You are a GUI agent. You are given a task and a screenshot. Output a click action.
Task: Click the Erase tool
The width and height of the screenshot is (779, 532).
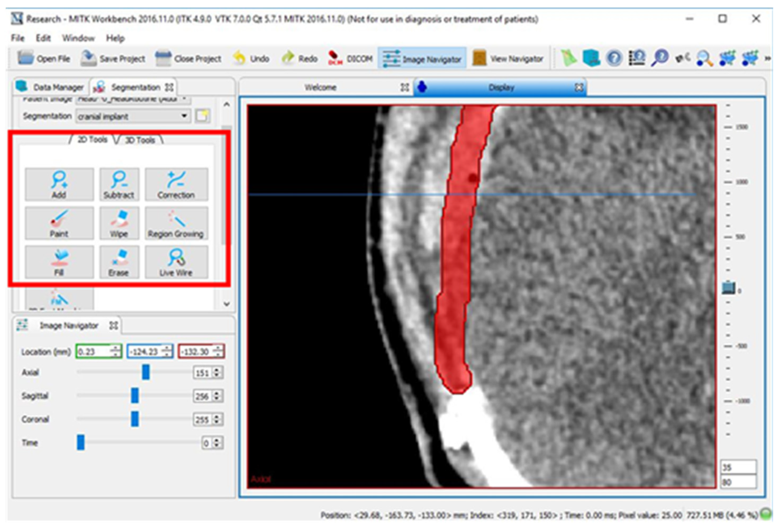pyautogui.click(x=119, y=262)
